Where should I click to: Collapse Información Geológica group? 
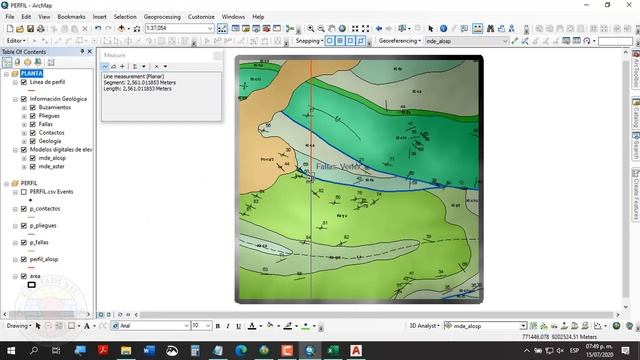point(15,99)
